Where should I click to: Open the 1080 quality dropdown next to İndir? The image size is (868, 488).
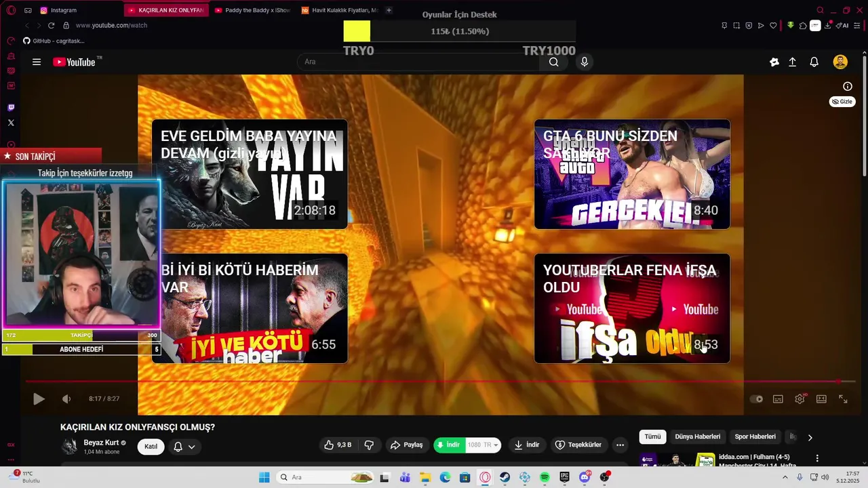point(484,445)
